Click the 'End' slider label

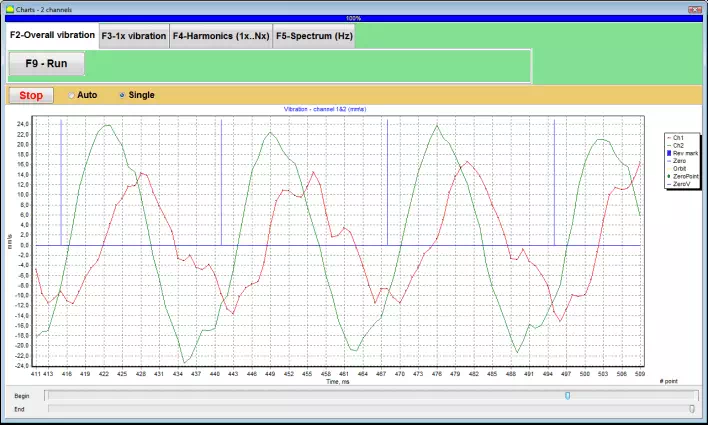(x=19, y=409)
